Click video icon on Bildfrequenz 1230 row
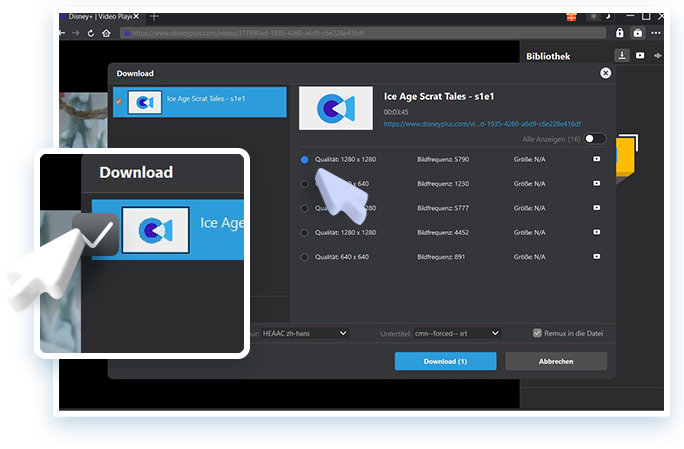 coord(596,183)
